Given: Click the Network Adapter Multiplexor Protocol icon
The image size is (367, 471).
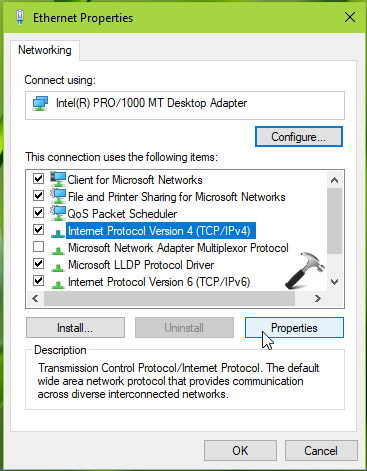Looking at the screenshot, I should click(58, 249).
